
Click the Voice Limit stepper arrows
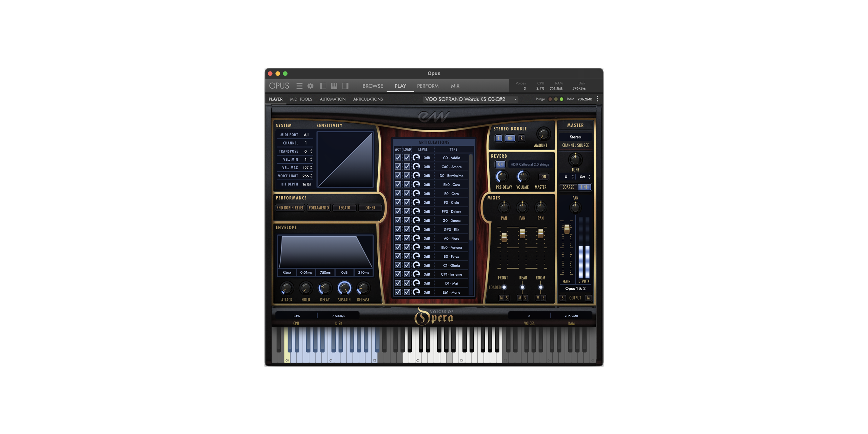point(311,176)
